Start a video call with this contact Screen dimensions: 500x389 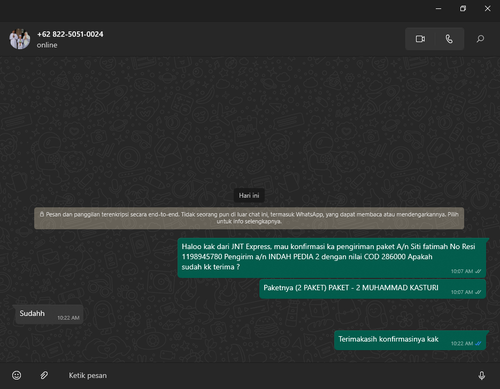click(x=420, y=39)
